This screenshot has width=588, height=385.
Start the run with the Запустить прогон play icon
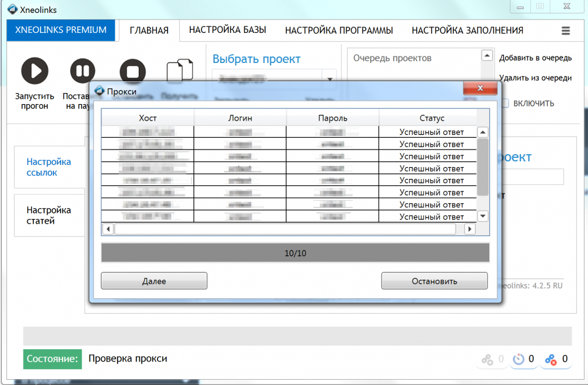[x=35, y=71]
